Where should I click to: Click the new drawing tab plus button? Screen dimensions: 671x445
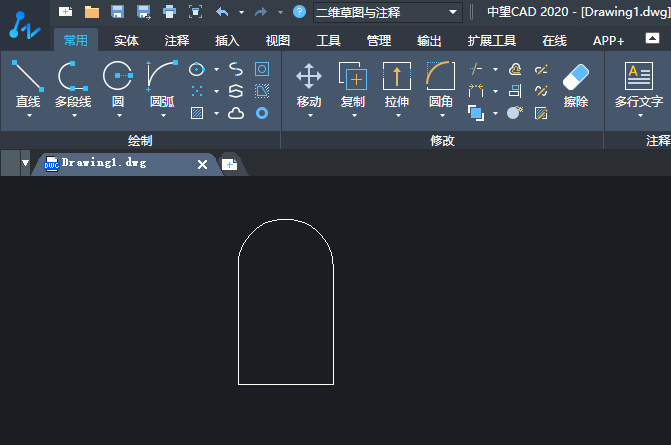point(230,164)
